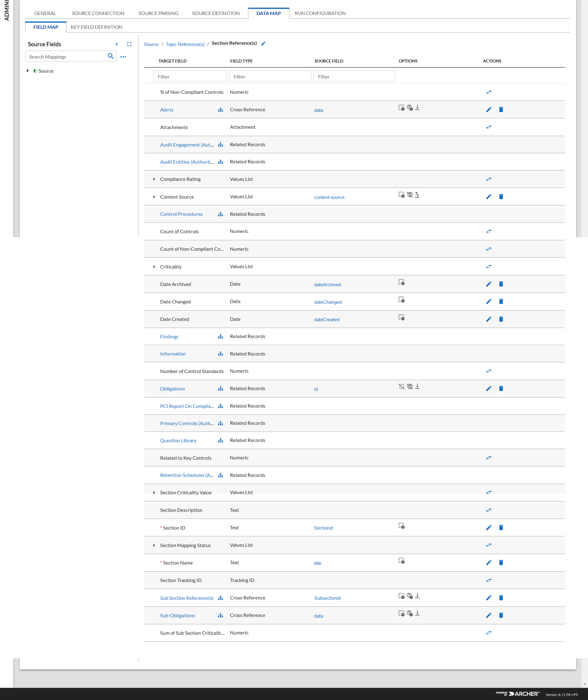Screen dimensions: 588x700
Task: Expand the Section Mapping Status row
Action: tap(154, 545)
